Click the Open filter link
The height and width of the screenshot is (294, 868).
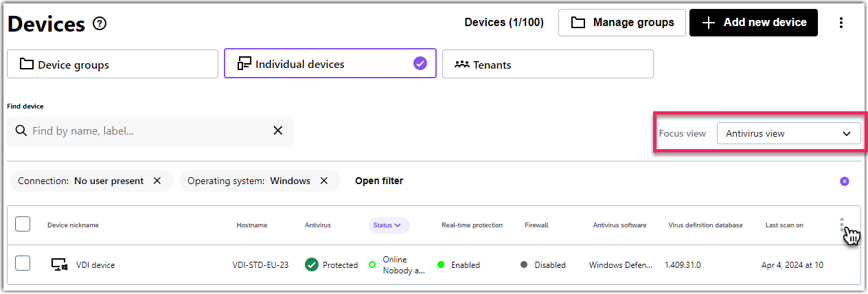[379, 181]
